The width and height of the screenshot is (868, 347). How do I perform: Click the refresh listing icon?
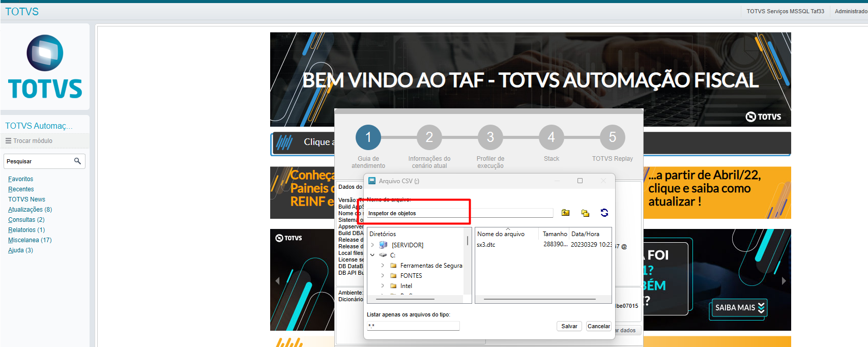point(604,213)
